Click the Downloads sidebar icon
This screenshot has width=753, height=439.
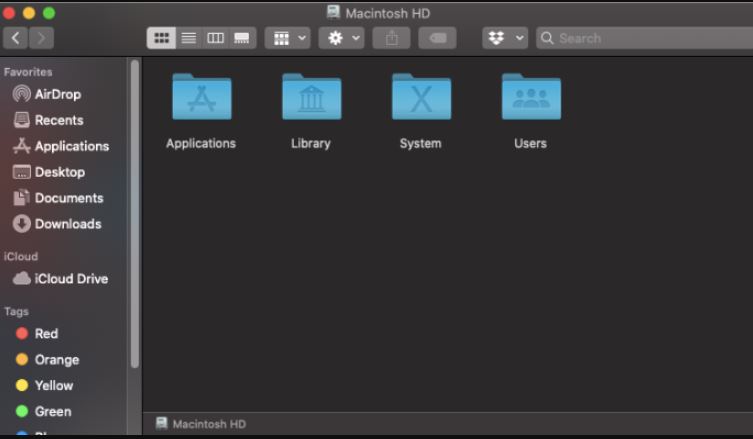point(22,224)
